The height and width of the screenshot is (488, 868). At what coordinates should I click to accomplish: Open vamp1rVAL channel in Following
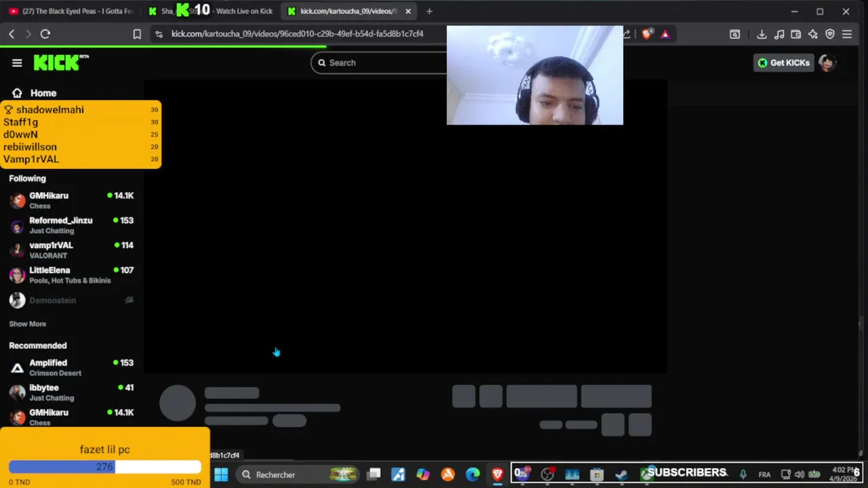click(x=71, y=250)
